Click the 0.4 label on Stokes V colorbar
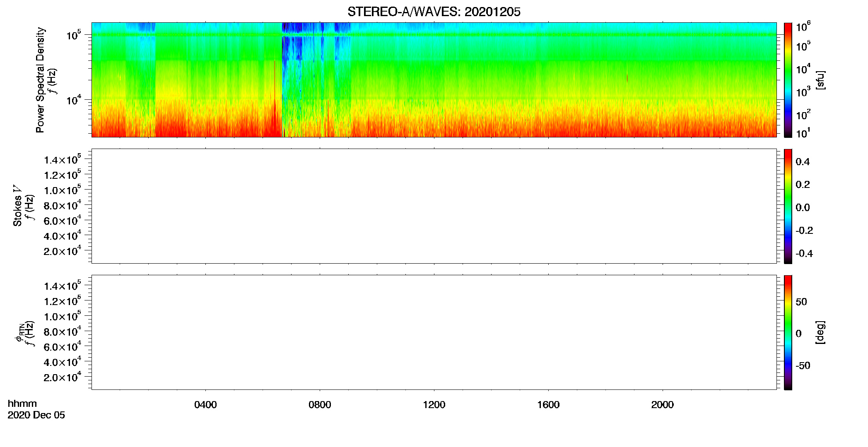The image size is (868, 447). [803, 162]
